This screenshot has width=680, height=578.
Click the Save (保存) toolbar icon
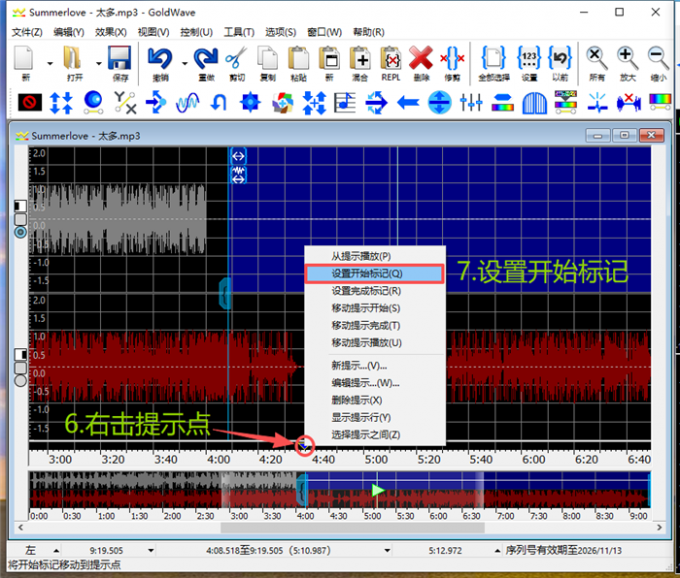click(x=120, y=59)
